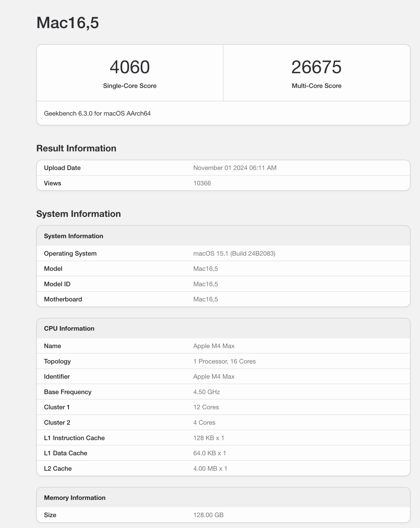This screenshot has width=420, height=528.
Task: Click the Topology row label
Action: 57,361
